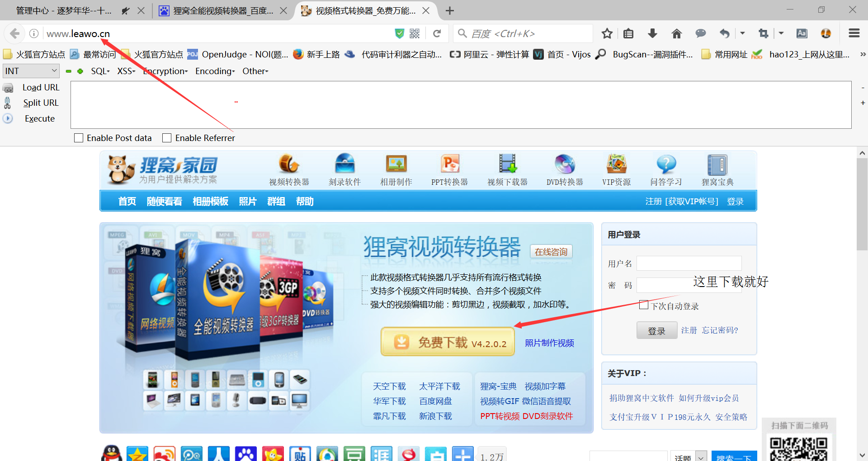The image size is (868, 461).
Task: Switch to 管理中心 browser tab
Action: 64,10
